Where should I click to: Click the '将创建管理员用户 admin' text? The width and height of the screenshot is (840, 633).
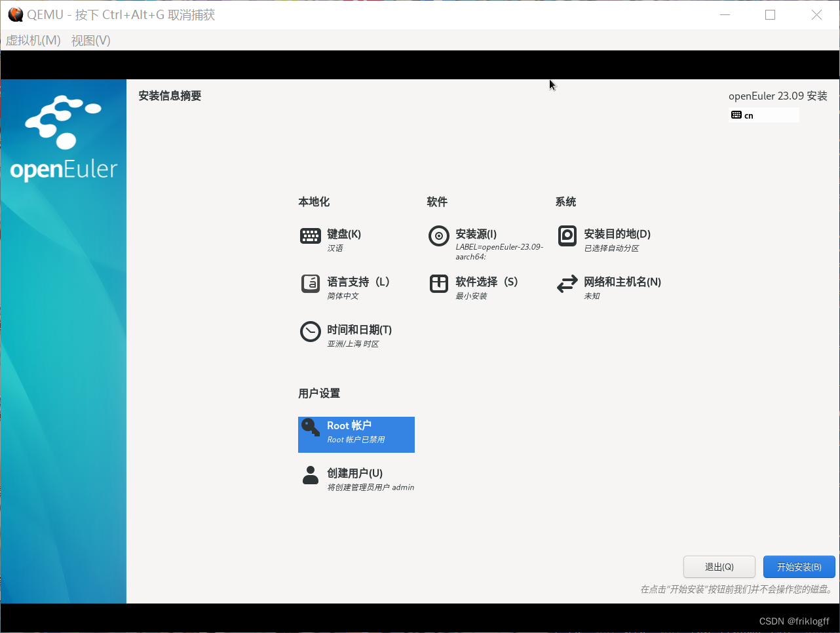(x=371, y=488)
